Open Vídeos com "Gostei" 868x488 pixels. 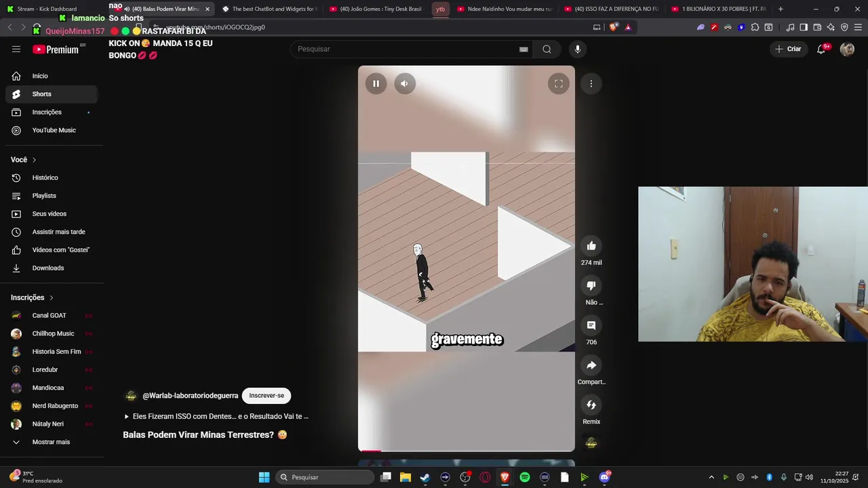coord(52,250)
